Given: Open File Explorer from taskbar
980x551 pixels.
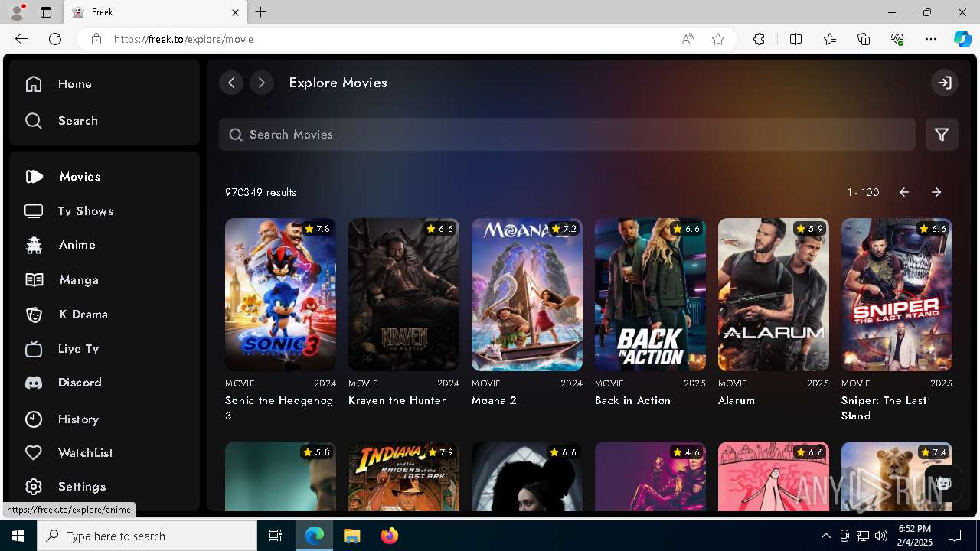Looking at the screenshot, I should tap(351, 536).
